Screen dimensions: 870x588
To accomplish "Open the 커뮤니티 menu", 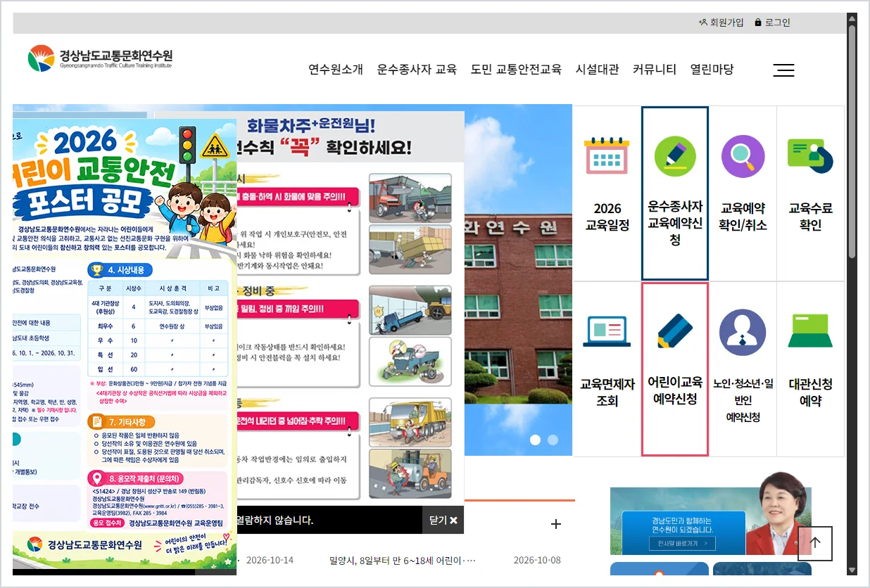I will pyautogui.click(x=654, y=69).
